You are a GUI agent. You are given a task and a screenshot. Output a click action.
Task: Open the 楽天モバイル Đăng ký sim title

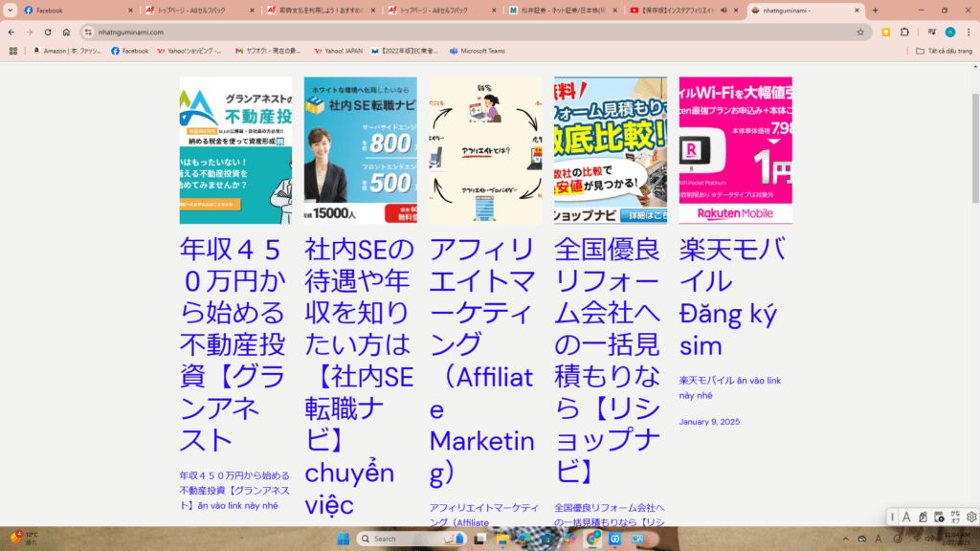[732, 297]
